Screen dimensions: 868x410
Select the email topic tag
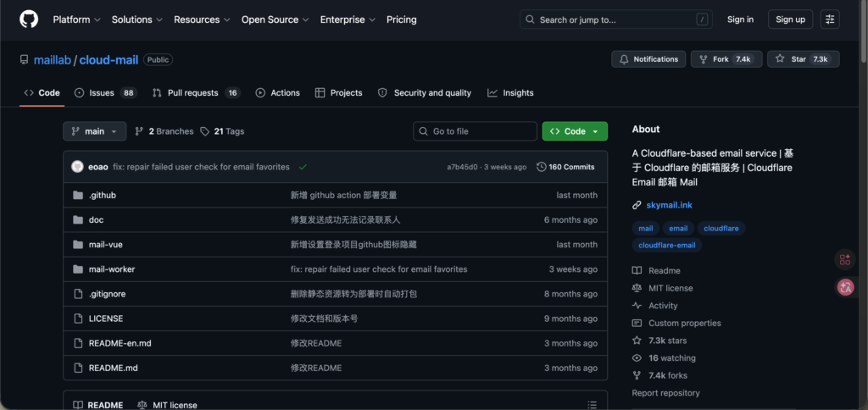678,228
